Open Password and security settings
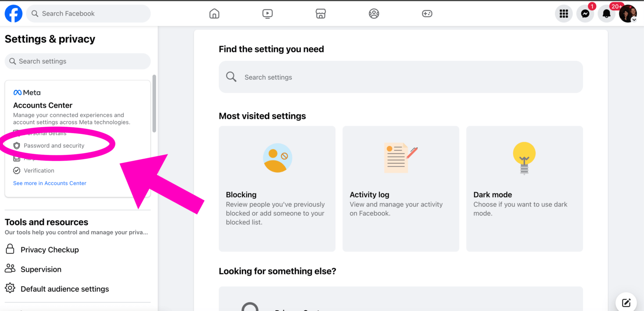 point(54,146)
